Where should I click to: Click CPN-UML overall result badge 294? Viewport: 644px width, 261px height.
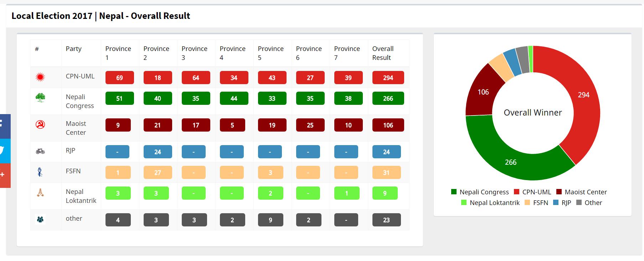tap(388, 78)
